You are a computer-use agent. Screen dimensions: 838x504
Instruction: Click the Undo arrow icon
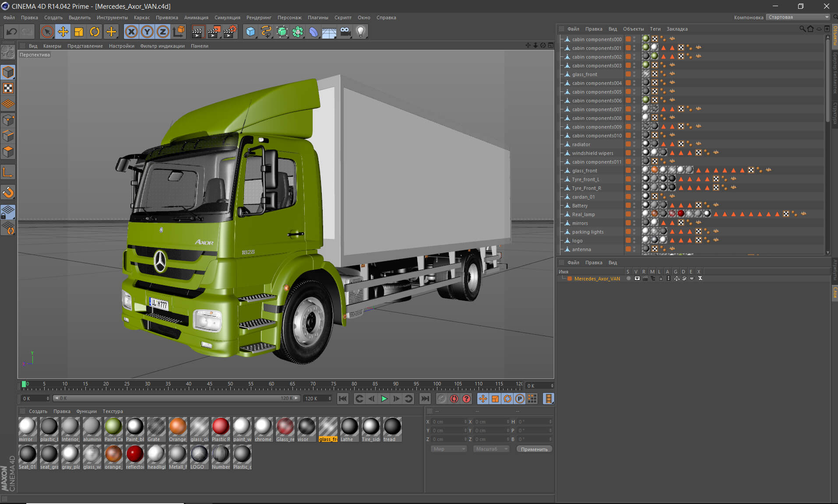coord(12,31)
